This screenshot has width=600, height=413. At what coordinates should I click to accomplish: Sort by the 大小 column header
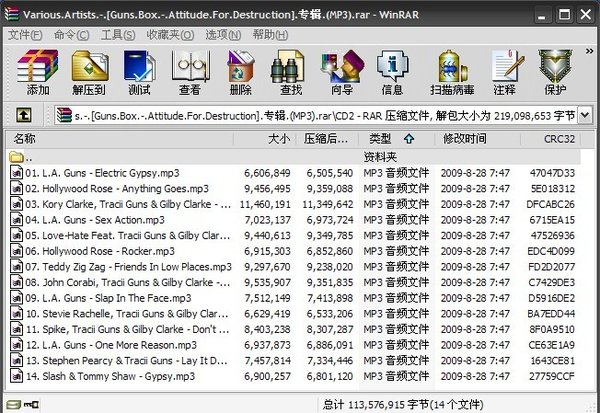point(265,139)
